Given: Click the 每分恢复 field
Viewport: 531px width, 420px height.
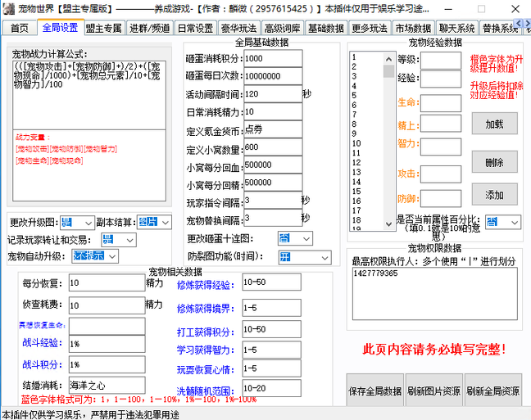Looking at the screenshot, I should click(107, 282).
